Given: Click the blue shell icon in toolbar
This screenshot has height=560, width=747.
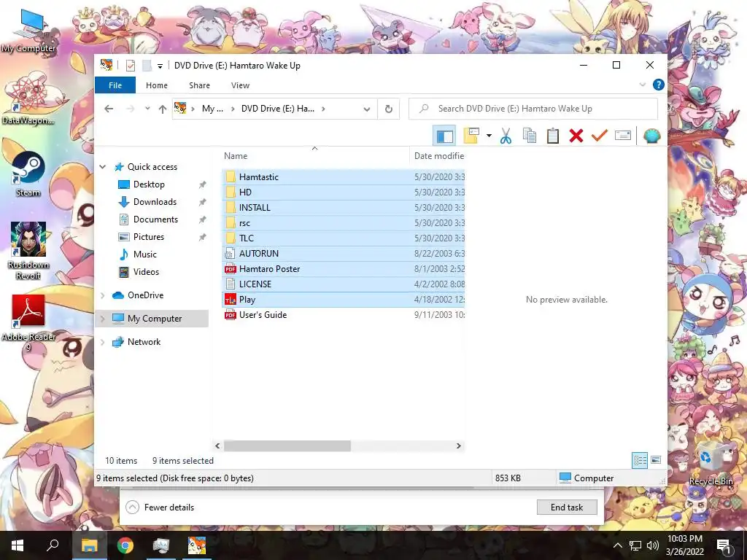Looking at the screenshot, I should (x=651, y=136).
